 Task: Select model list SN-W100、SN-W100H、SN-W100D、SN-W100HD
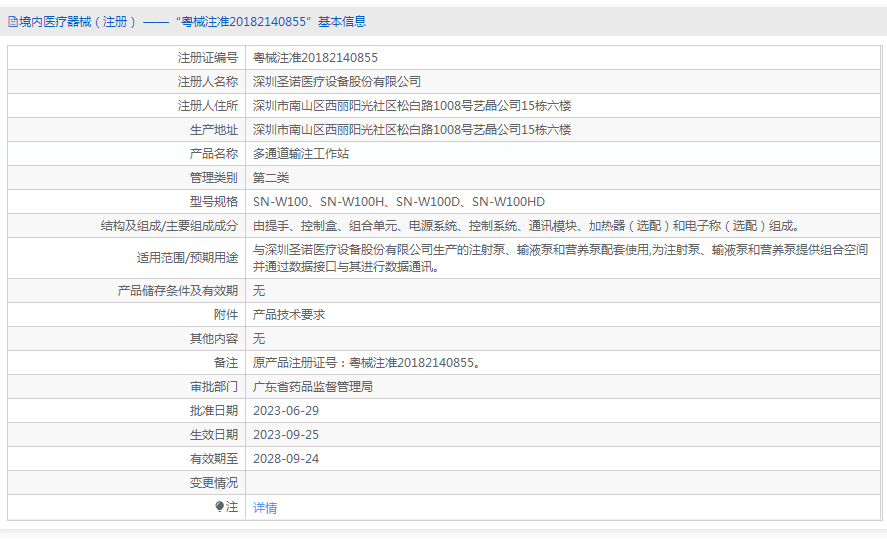pyautogui.click(x=399, y=201)
